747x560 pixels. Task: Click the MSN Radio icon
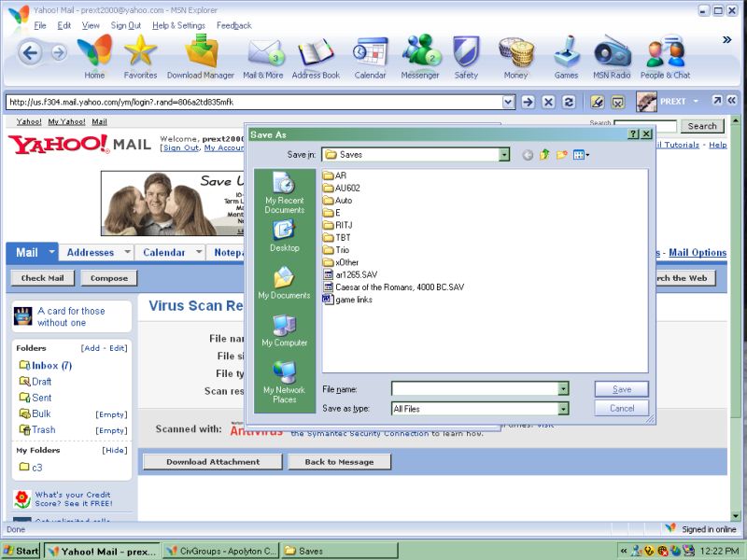tap(613, 52)
